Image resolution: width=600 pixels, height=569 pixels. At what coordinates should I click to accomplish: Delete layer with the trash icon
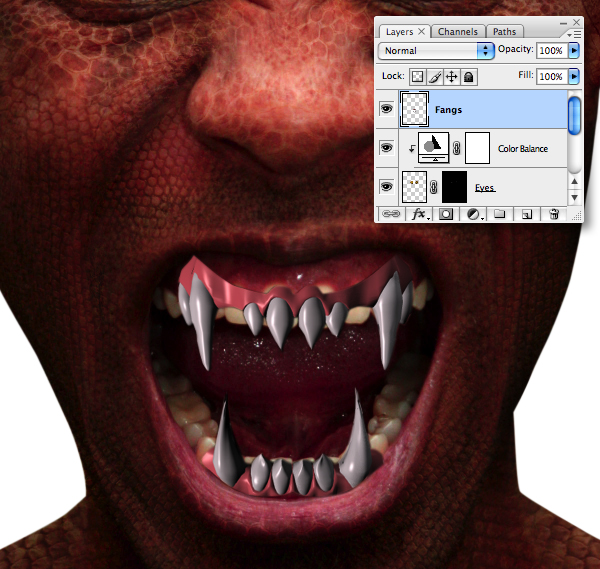(x=554, y=214)
